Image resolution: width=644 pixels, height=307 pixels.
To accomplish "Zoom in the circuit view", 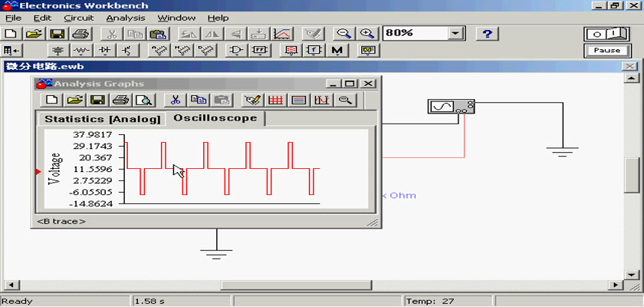I will point(366,34).
